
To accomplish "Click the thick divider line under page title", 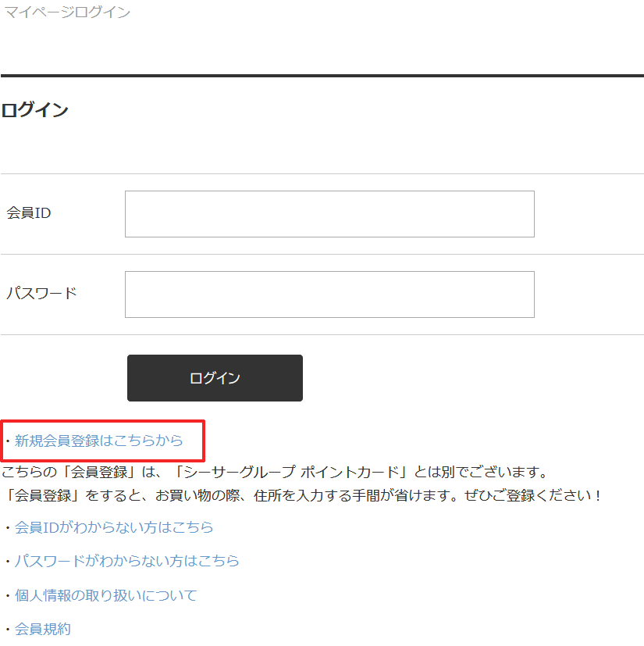I will coord(322,76).
